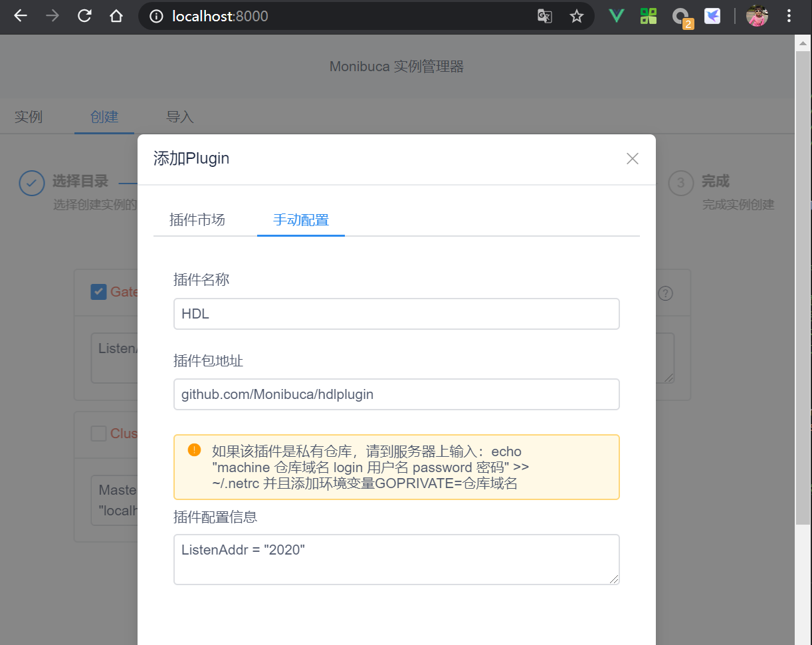Viewport: 812px width, 645px height.
Task: Click the site info icon next to localhost:8000
Action: pyautogui.click(x=155, y=16)
